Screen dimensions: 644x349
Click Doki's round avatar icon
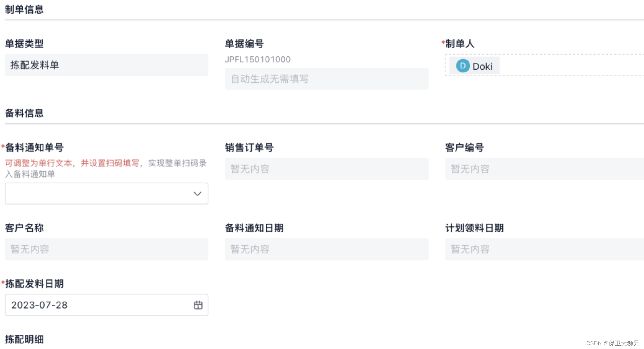[463, 66]
